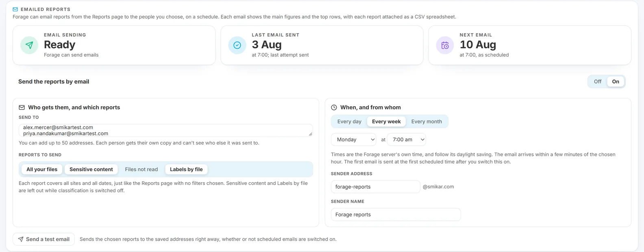Click the 3 Aug last sent date
Screen dimensions: 644x252
click(267, 45)
